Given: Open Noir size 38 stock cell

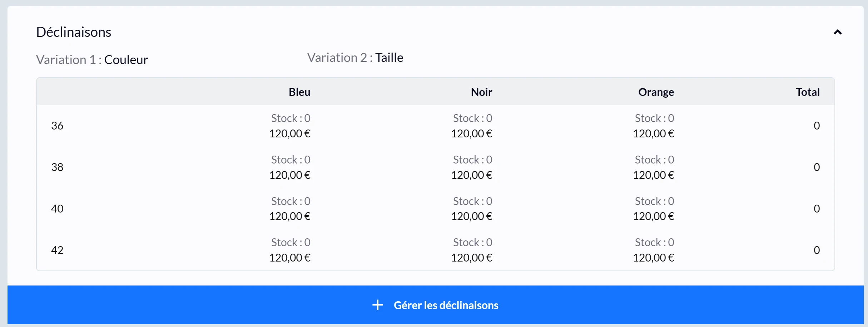Looking at the screenshot, I should [x=472, y=160].
